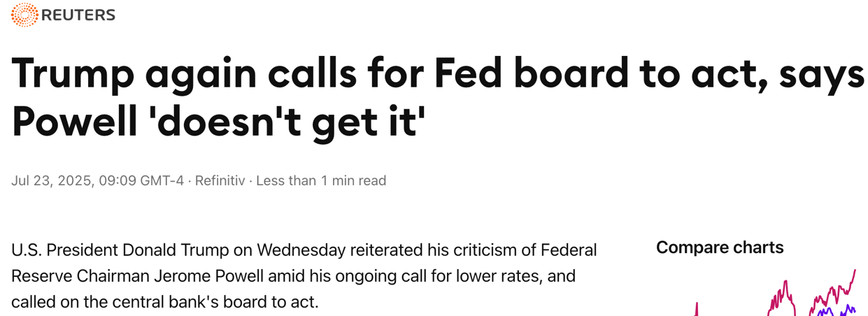The image size is (868, 316).
Task: Click the orange Reuters dotted logo icon
Action: [x=24, y=15]
